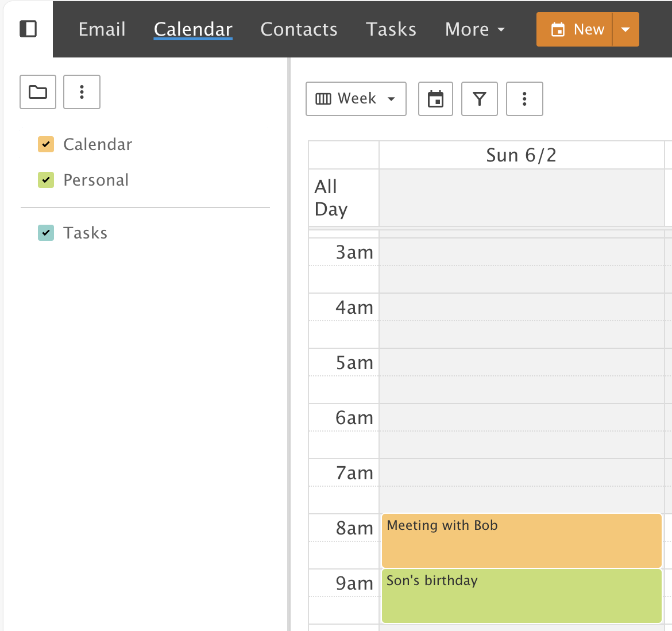Open sidebar three-dot options menu
This screenshot has height=631, width=672.
(82, 92)
